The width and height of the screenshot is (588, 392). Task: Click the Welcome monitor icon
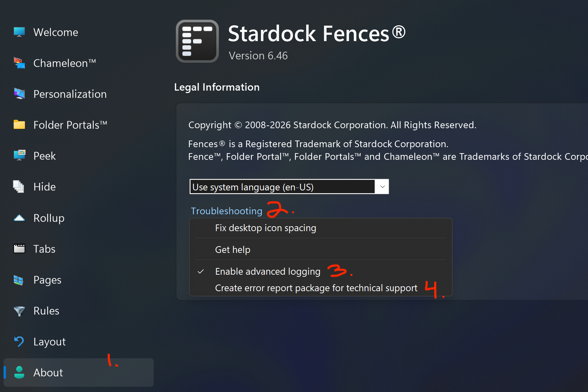(19, 32)
